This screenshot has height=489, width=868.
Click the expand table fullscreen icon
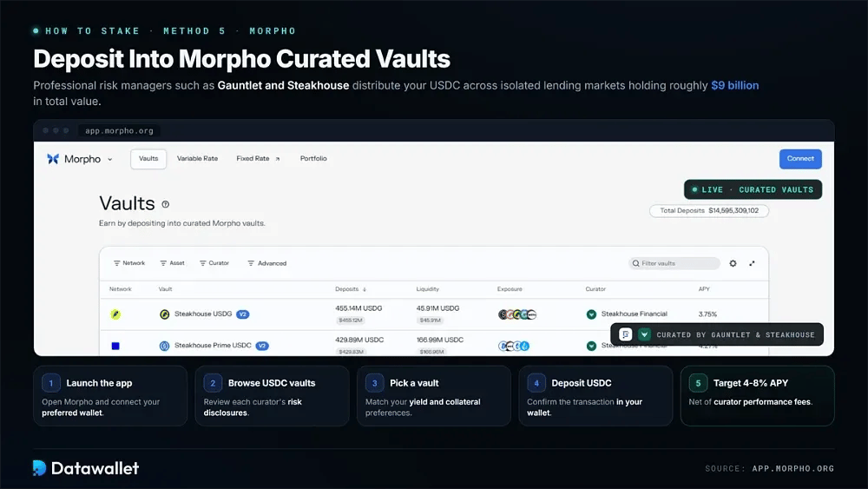752,263
